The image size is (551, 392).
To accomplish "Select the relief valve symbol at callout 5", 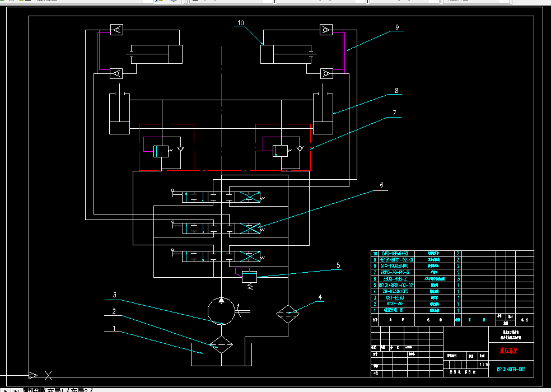I will [x=250, y=277].
